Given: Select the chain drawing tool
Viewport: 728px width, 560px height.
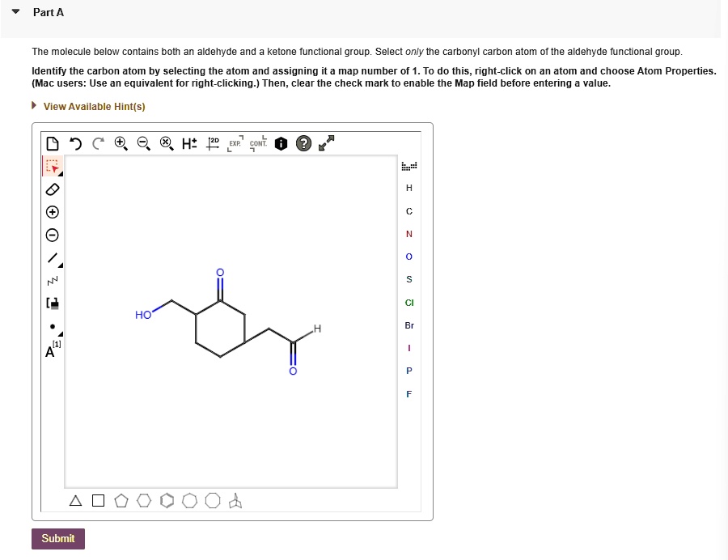Looking at the screenshot, I should (x=51, y=280).
